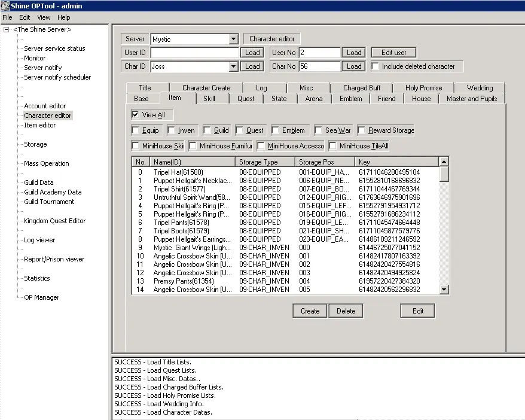
Task: Click the item list scrollbar thumb
Action: [x=444, y=174]
